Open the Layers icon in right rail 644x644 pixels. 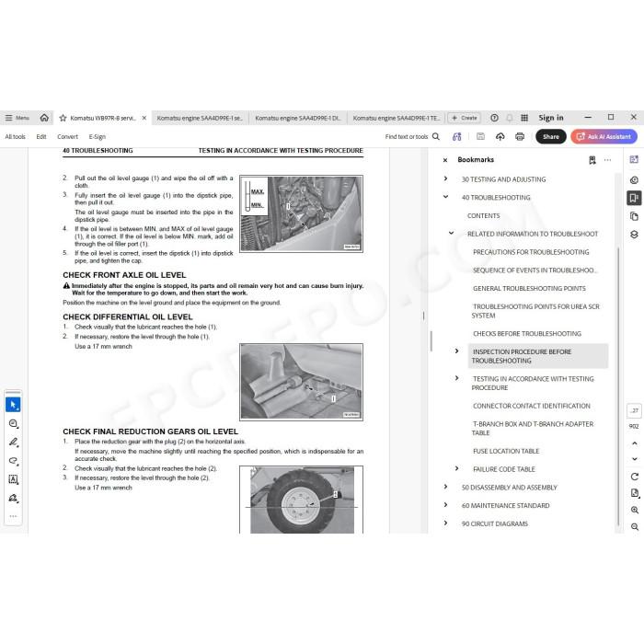click(634, 234)
